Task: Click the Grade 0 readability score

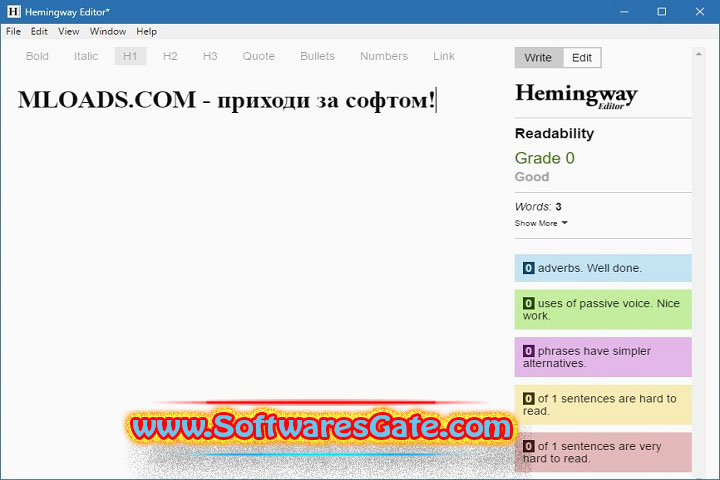Action: pos(545,158)
